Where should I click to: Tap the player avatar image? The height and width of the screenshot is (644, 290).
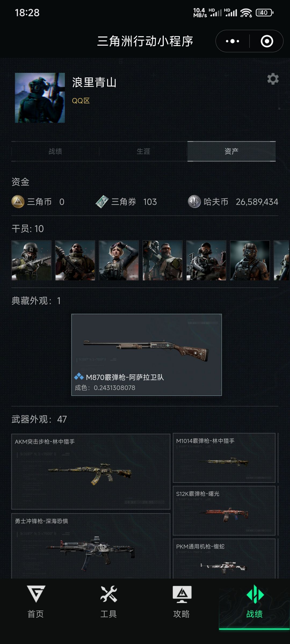click(40, 98)
